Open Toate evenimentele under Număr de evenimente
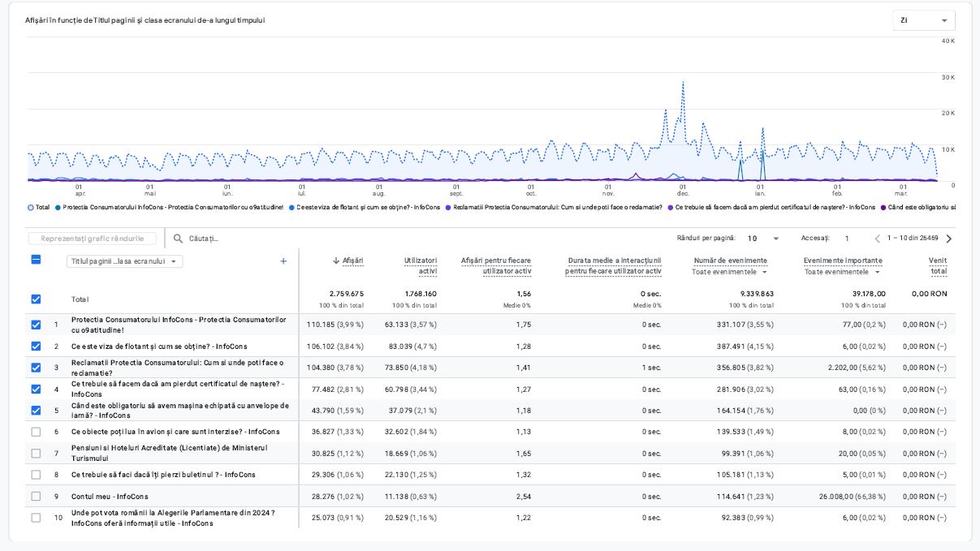The width and height of the screenshot is (980, 551). (x=729, y=272)
